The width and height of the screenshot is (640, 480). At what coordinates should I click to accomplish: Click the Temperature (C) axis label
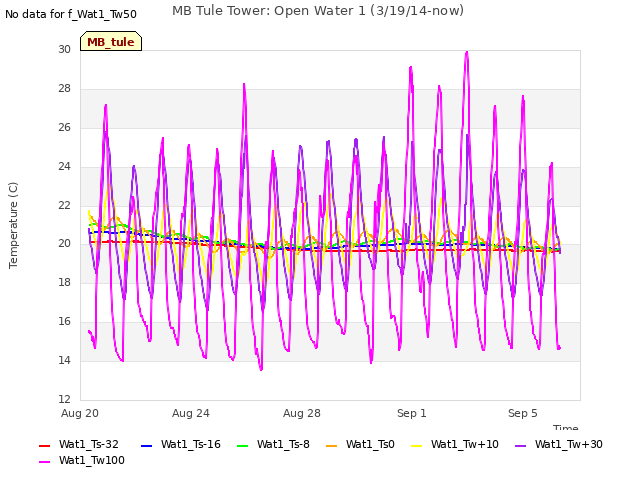(x=13, y=225)
